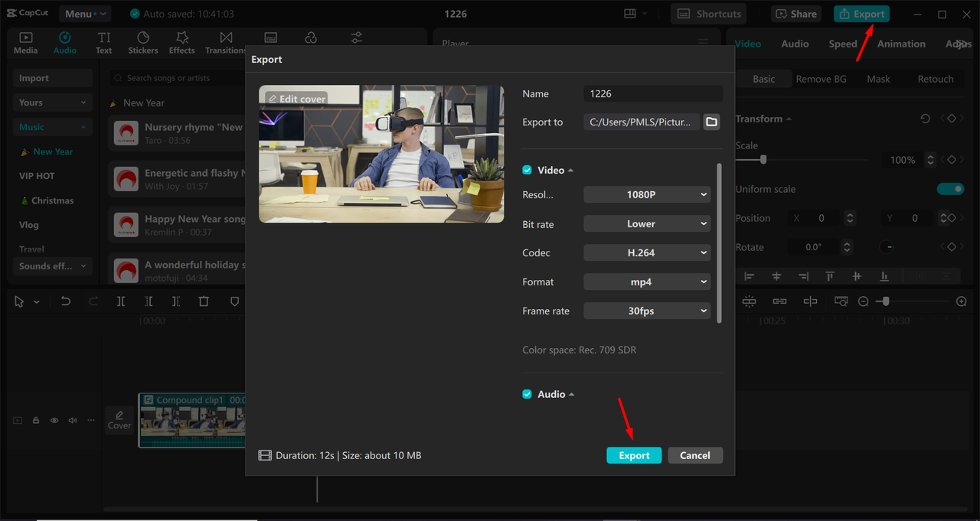Select the New Year music category

tap(53, 151)
